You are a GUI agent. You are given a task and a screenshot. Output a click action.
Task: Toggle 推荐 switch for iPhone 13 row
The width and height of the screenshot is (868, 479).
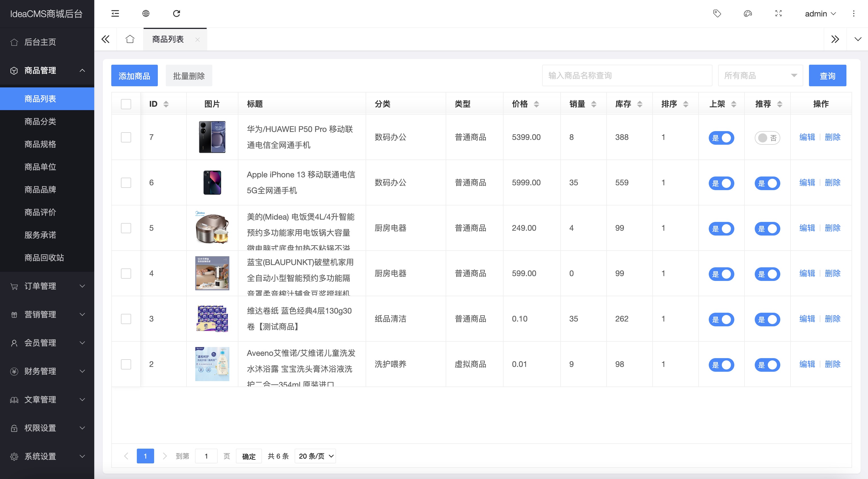click(767, 183)
